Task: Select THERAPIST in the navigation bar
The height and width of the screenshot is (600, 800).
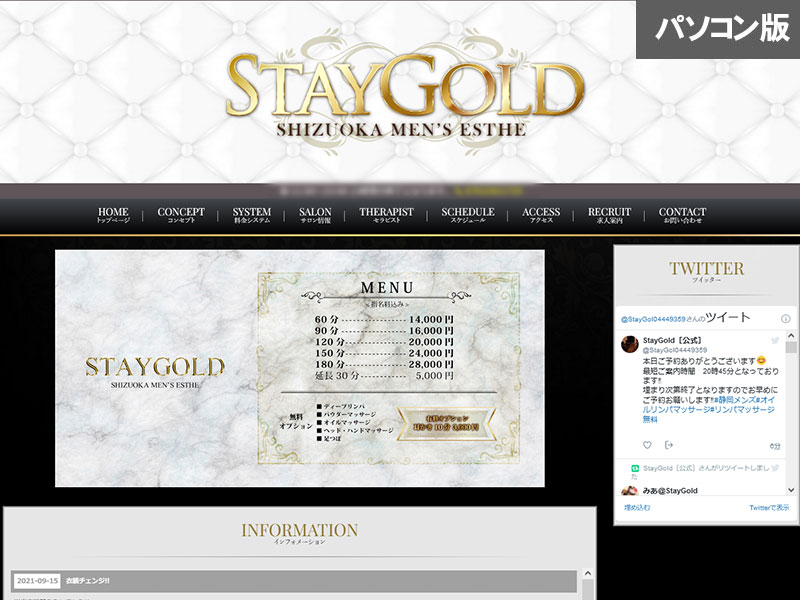Action: [x=386, y=215]
